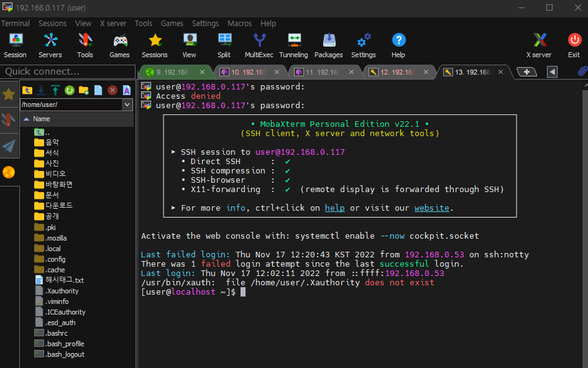588x368 pixels.
Task: Select the .bashrc file
Action: 52,333
